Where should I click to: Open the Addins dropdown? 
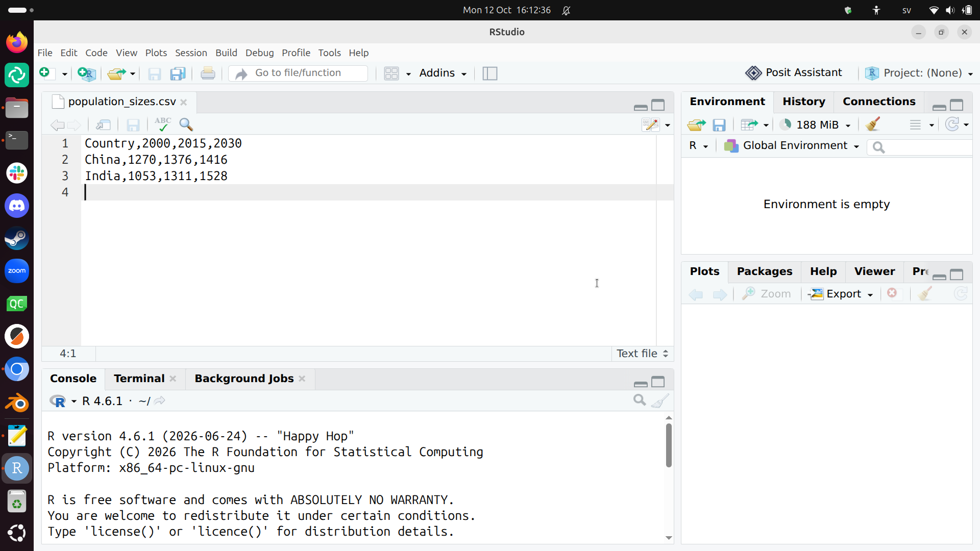click(443, 73)
